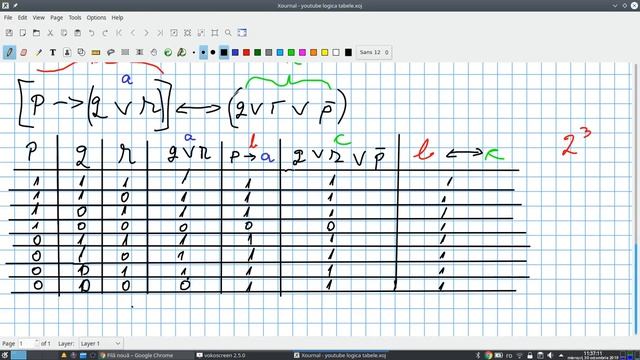Click the zoom in icon
The image size is (640, 360).
(x=201, y=33)
